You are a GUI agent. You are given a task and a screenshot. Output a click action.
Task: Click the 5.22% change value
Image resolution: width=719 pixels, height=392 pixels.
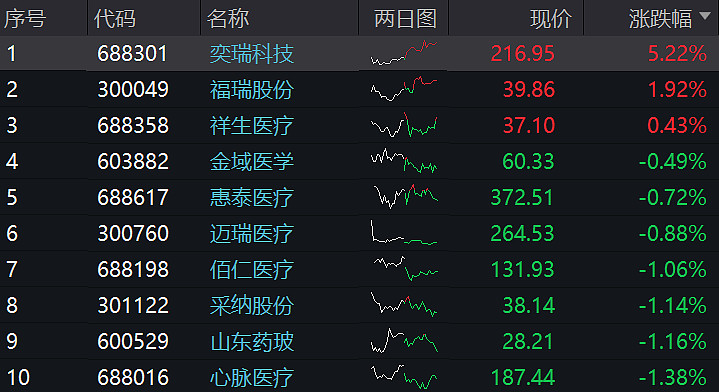(x=677, y=54)
